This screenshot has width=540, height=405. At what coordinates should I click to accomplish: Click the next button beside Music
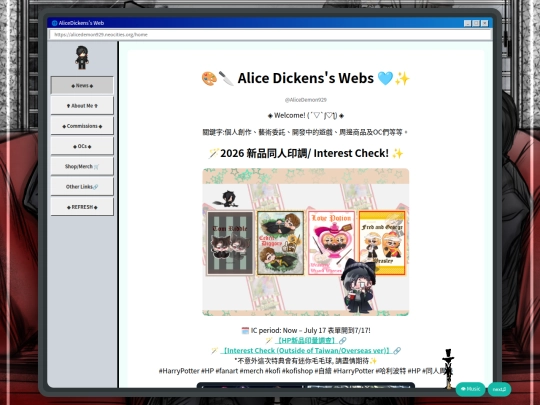tap(499, 389)
